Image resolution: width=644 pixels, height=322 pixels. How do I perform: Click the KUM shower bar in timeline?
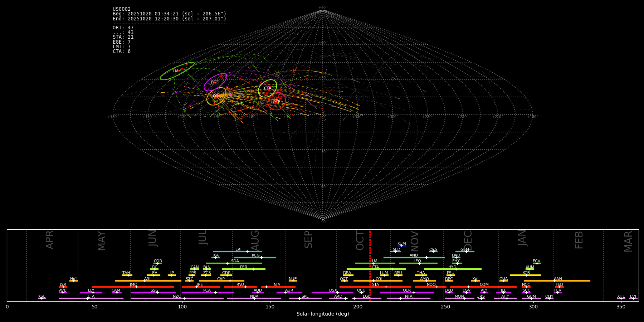coord(402,246)
